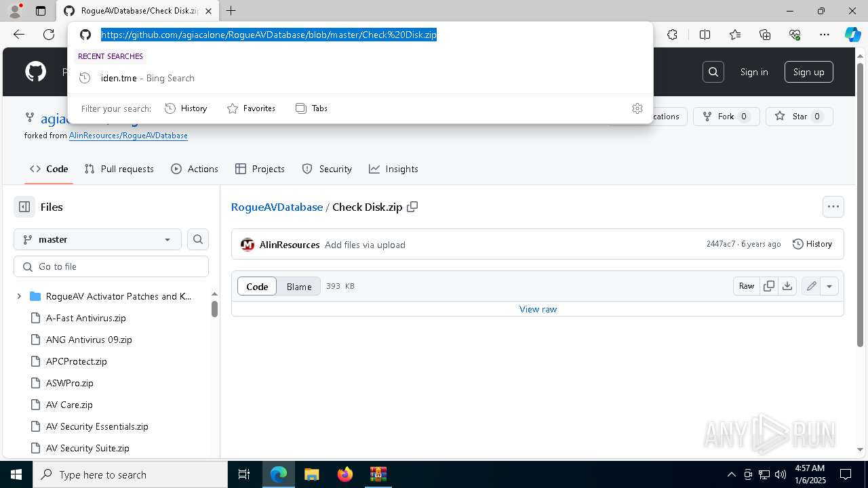The height and width of the screenshot is (488, 868).
Task: Switch to the Insights tab
Action: 393,169
